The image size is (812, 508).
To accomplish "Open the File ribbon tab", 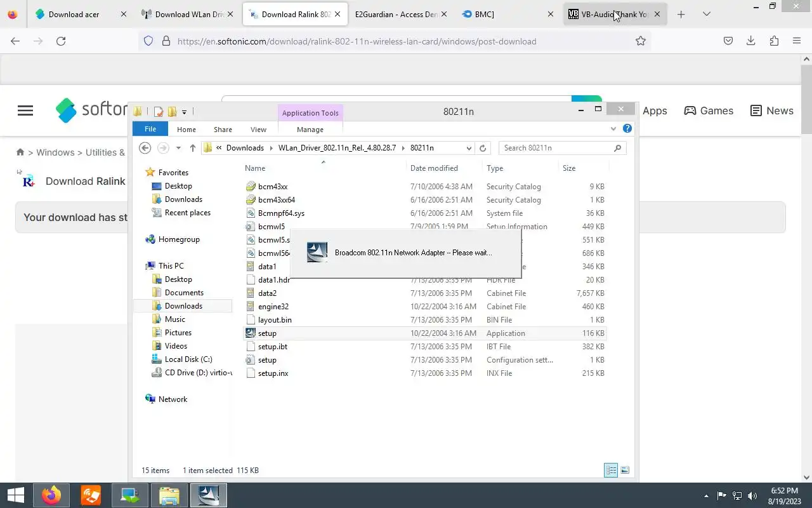I will click(x=150, y=129).
